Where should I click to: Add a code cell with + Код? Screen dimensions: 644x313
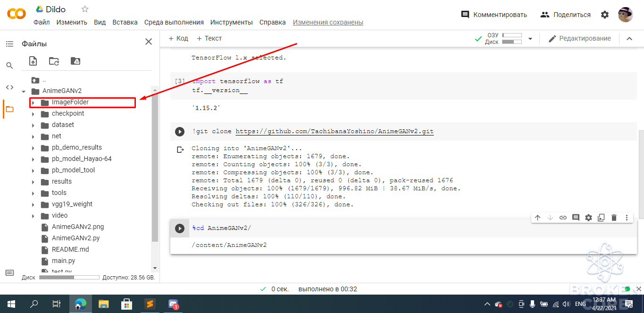point(178,38)
